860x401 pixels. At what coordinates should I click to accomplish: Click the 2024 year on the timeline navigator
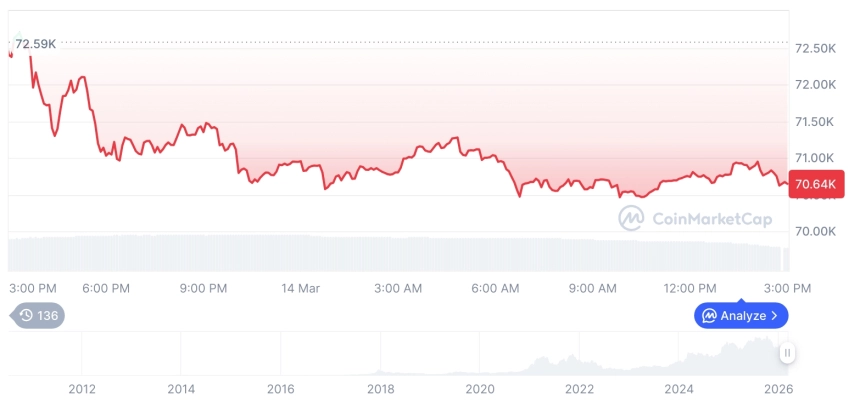679,389
